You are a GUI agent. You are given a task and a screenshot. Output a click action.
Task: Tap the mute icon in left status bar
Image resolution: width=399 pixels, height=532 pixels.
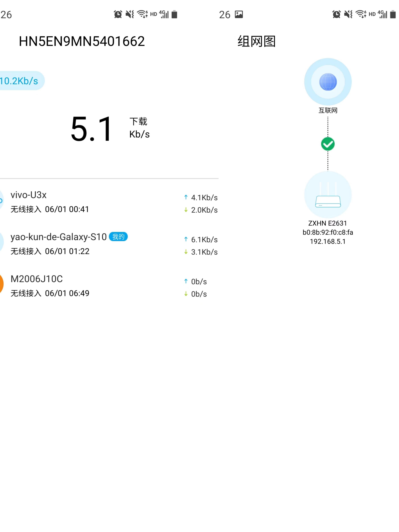(130, 14)
